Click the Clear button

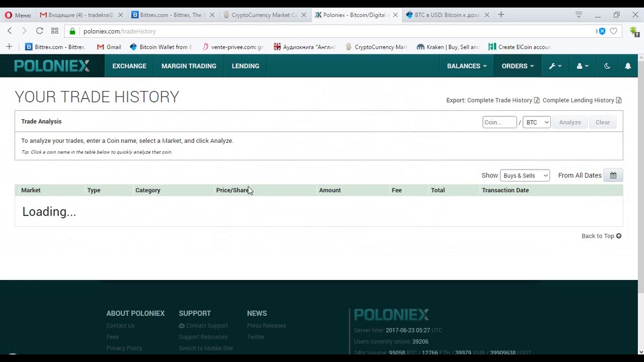[603, 122]
